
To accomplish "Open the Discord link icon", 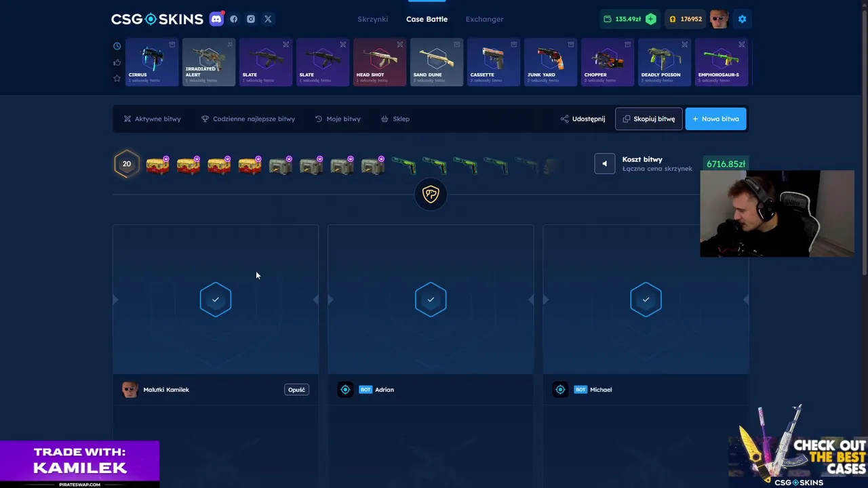I will coord(216,19).
